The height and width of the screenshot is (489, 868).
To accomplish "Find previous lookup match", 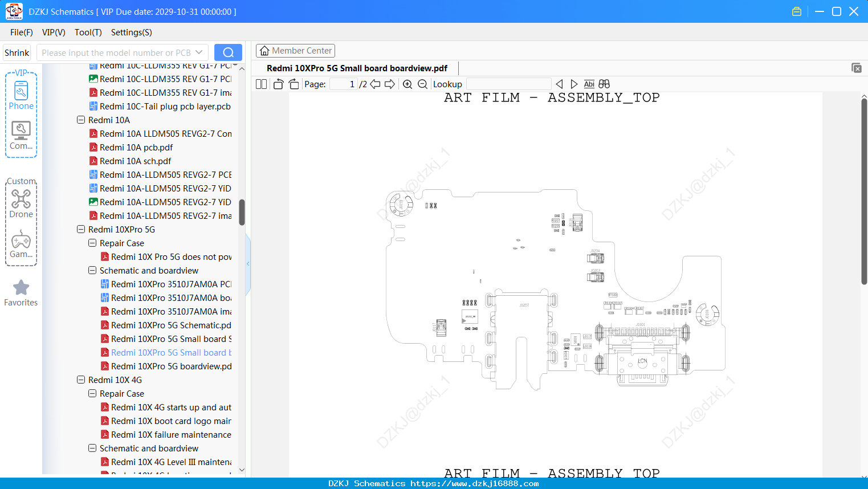I will coord(559,84).
